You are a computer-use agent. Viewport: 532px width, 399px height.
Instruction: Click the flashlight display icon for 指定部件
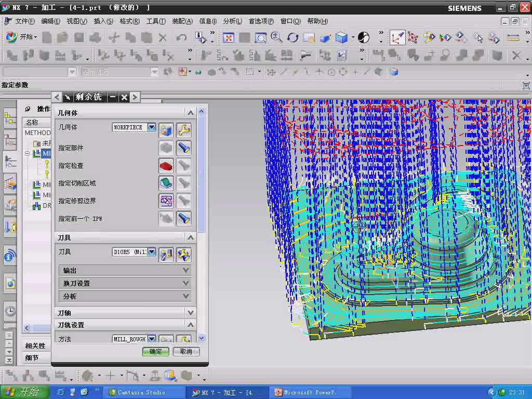click(184, 148)
